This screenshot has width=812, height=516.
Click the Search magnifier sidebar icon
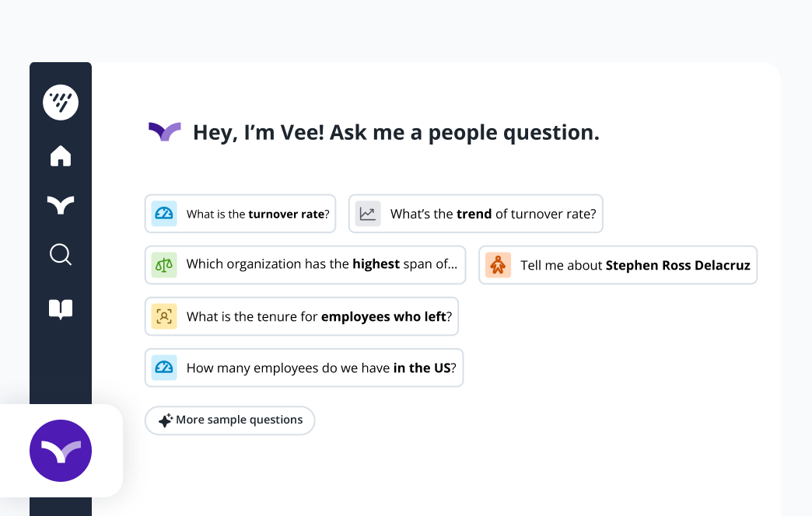point(61,254)
